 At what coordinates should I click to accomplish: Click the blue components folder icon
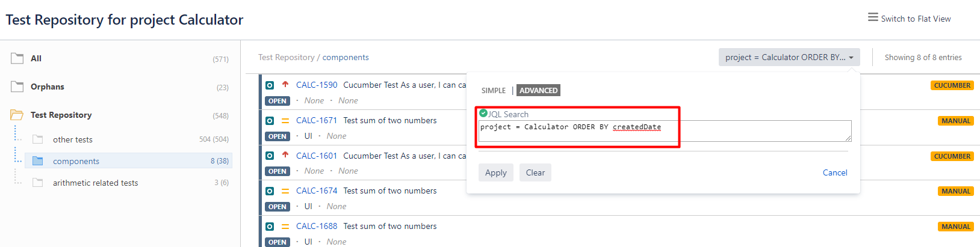38,161
